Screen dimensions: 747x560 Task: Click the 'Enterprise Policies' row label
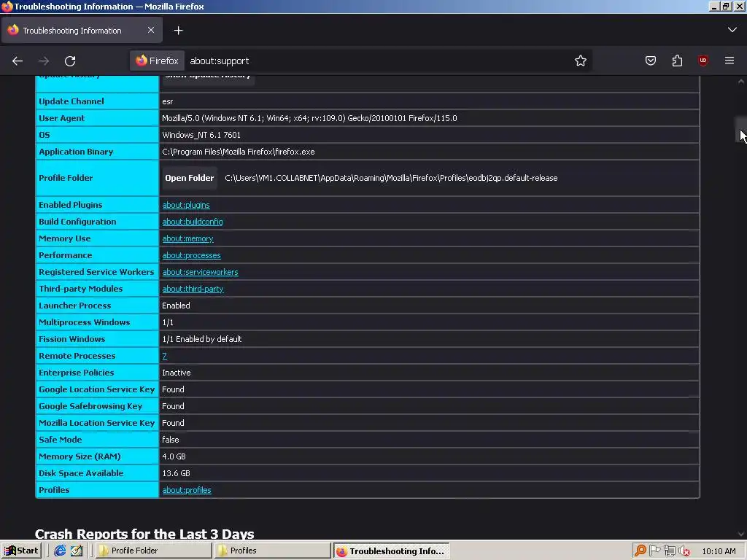pyautogui.click(x=76, y=373)
